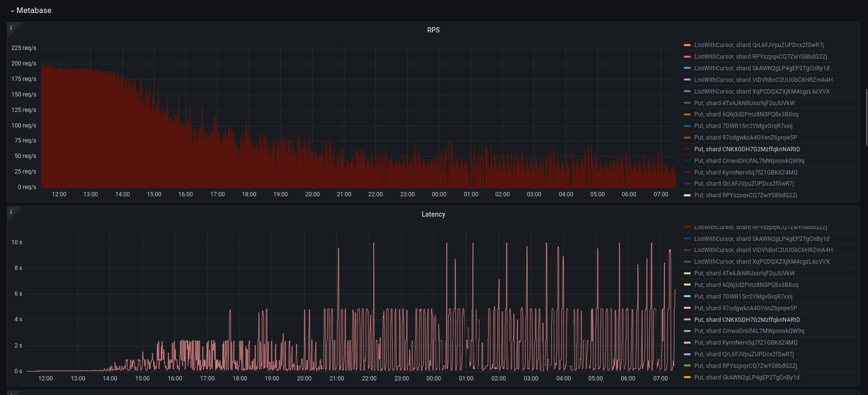In RPS legend, click Put shard 4Tx4JkN8UxsrhjF2uJUVkW label
Viewport: 868px width, 395px height.
coord(744,103)
